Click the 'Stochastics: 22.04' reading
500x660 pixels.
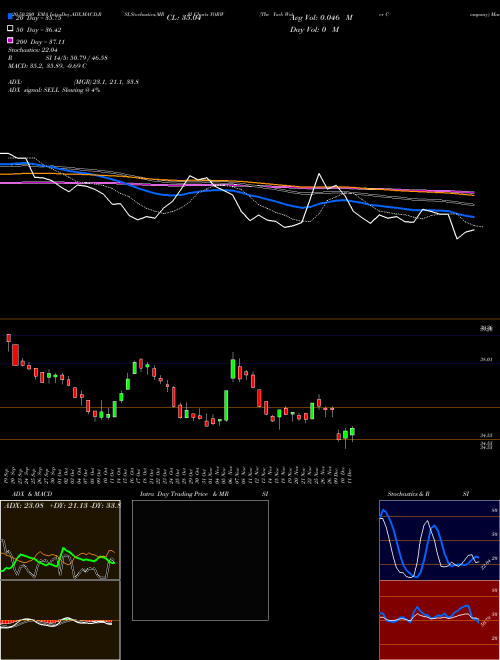[32, 50]
